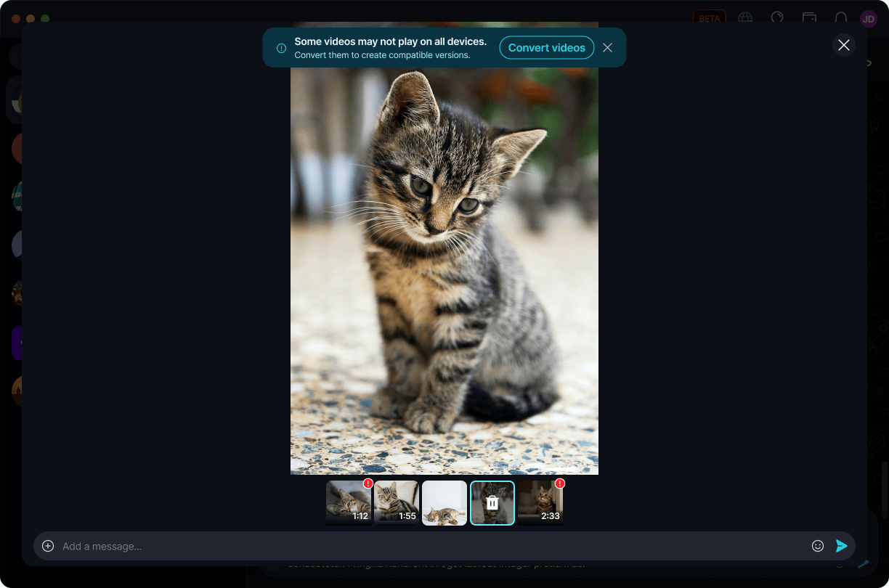Open the notifications bell icon
Image resolution: width=889 pixels, height=588 pixels.
841,18
